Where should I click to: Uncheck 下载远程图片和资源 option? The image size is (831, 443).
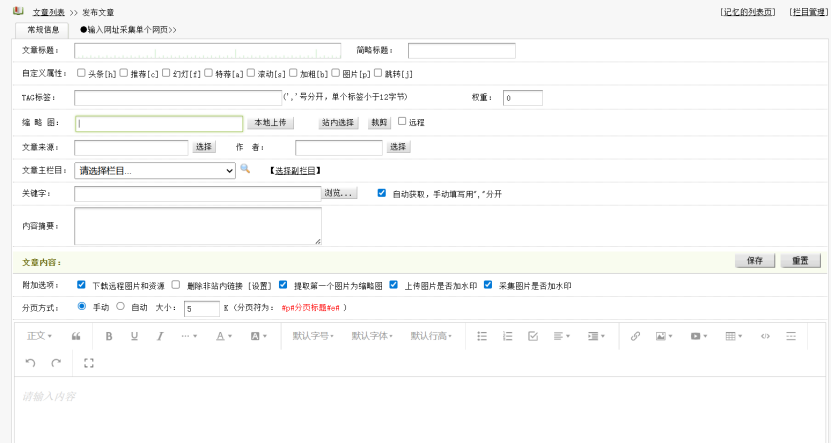[82, 284]
